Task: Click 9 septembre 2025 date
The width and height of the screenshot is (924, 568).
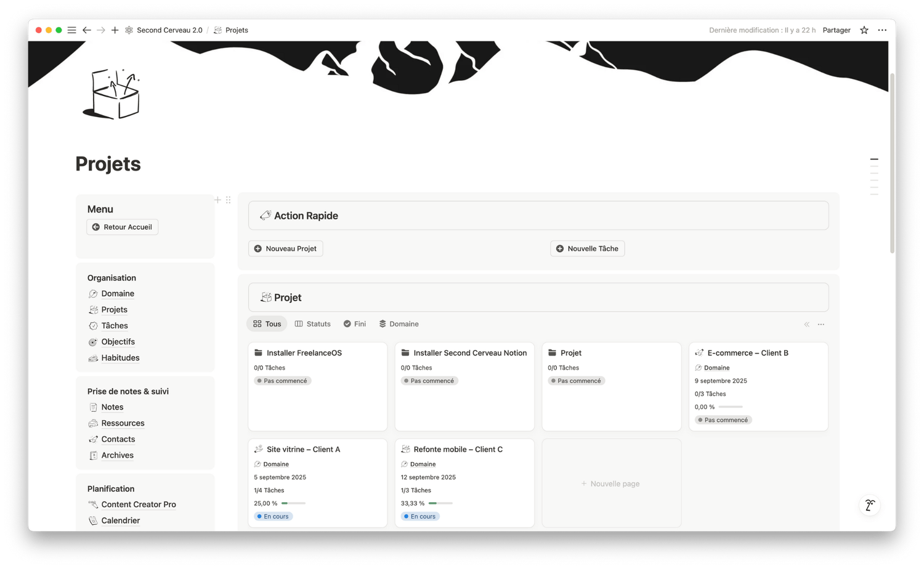Action: (x=721, y=381)
